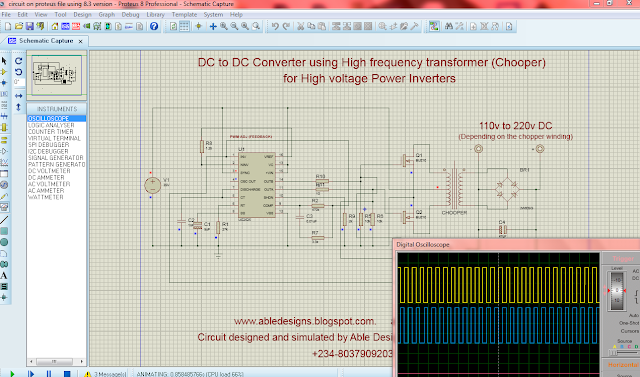
Task: Click the blue center-at-cursor cross icon
Action: 213,27
